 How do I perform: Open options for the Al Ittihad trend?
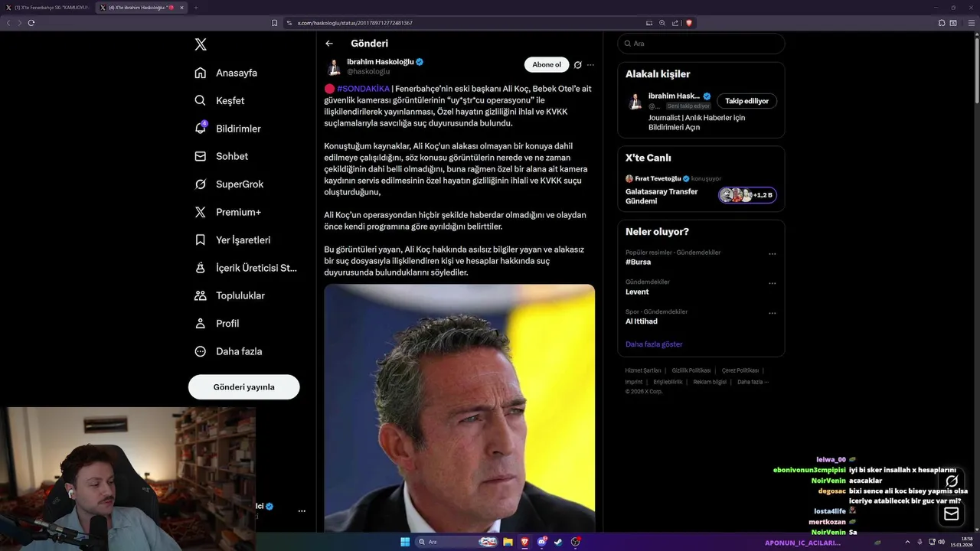772,314
